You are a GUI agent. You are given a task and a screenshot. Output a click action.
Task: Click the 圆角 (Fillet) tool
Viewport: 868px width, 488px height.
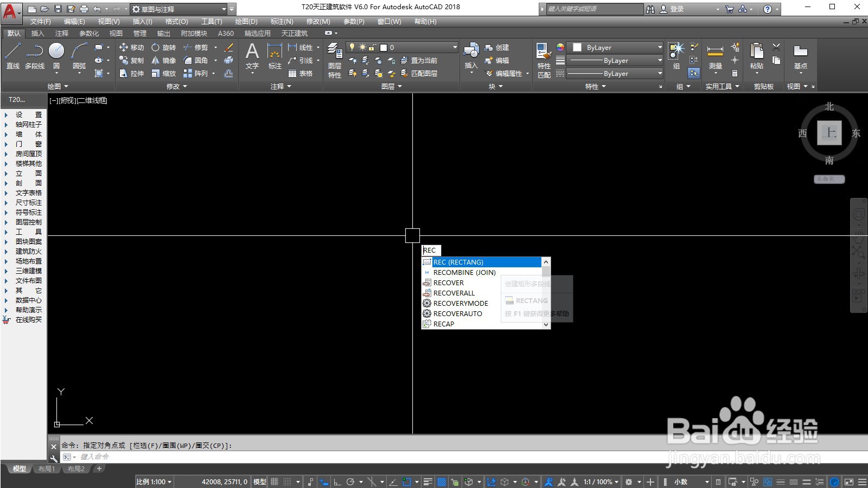[x=195, y=60]
